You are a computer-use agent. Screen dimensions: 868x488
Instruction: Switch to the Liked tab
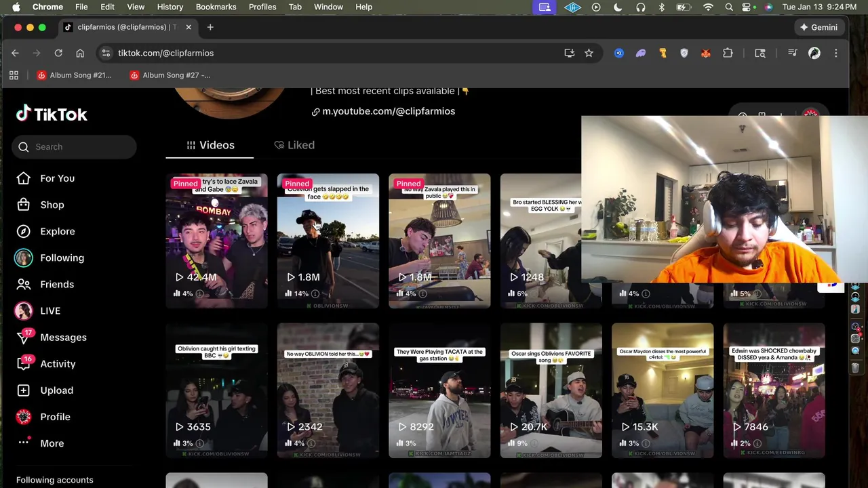coord(294,145)
